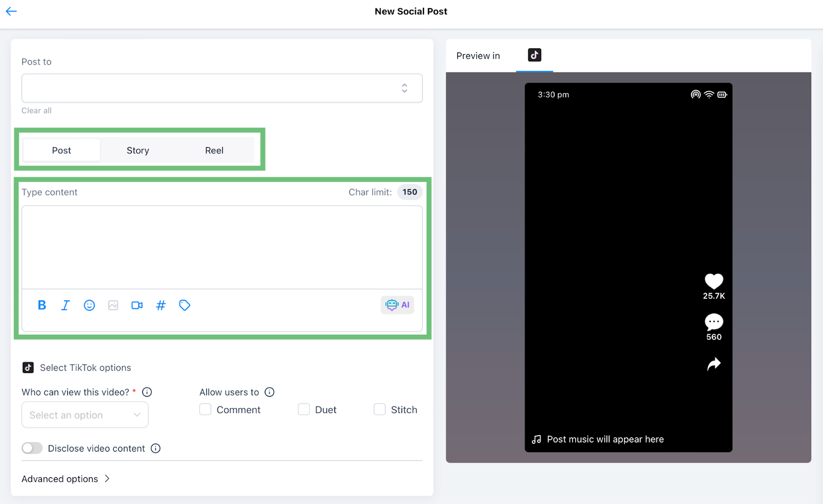Open the tag icon in the editor toolbar
The height and width of the screenshot is (504, 823).
point(185,305)
